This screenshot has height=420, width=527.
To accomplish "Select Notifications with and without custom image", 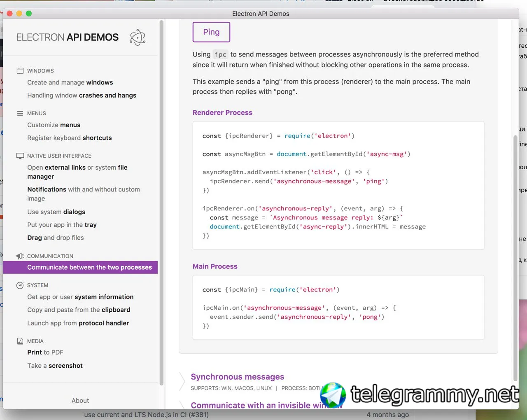I will (x=84, y=194).
